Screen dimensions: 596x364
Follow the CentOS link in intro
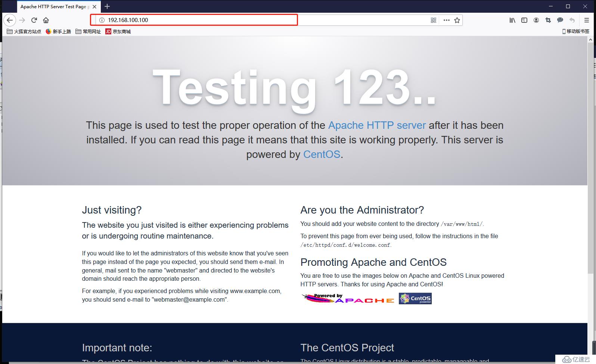(x=322, y=154)
